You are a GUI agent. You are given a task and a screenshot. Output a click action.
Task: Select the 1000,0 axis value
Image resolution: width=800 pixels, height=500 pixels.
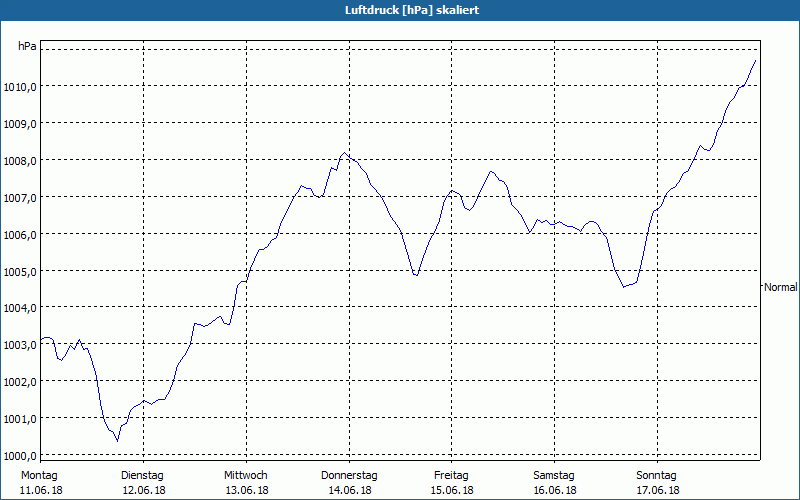click(20, 456)
